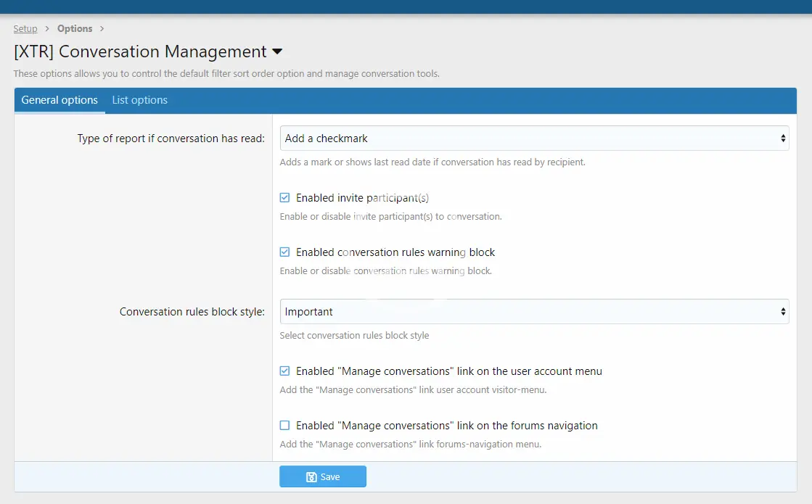Switch to the General options tab
Screen dimensions: 812x504
(x=60, y=100)
